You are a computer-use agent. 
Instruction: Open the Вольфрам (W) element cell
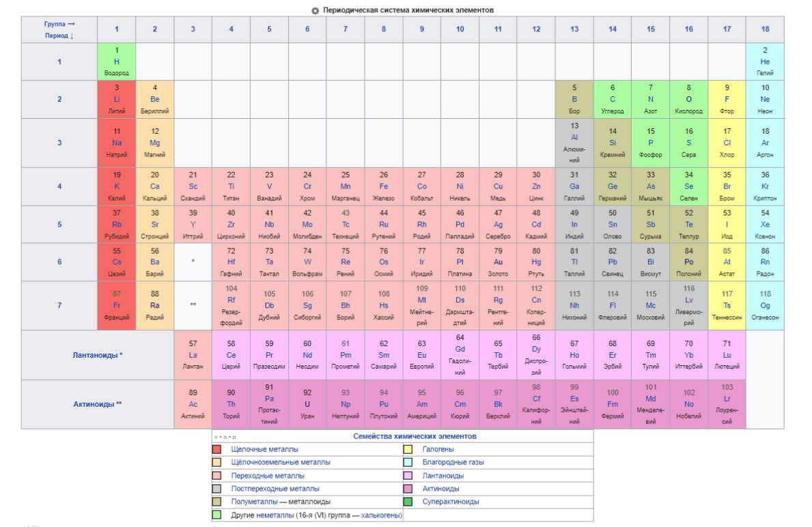click(307, 262)
